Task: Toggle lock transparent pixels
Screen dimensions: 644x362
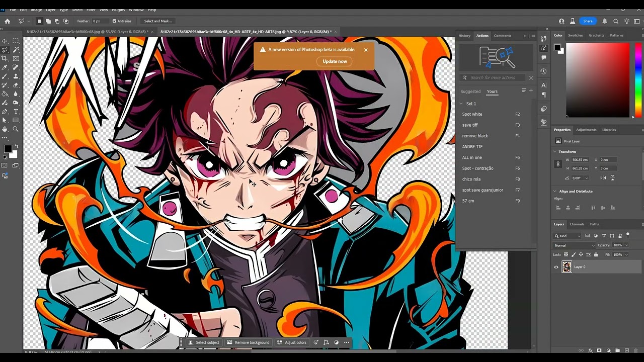Action: [x=566, y=254]
